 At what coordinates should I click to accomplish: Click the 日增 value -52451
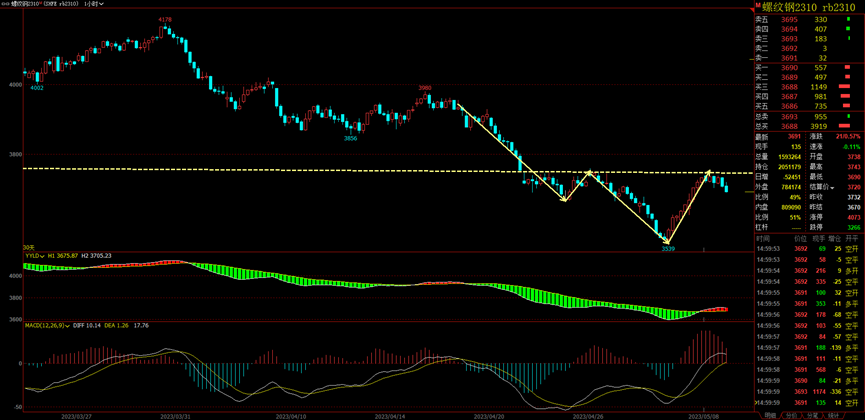791,177
